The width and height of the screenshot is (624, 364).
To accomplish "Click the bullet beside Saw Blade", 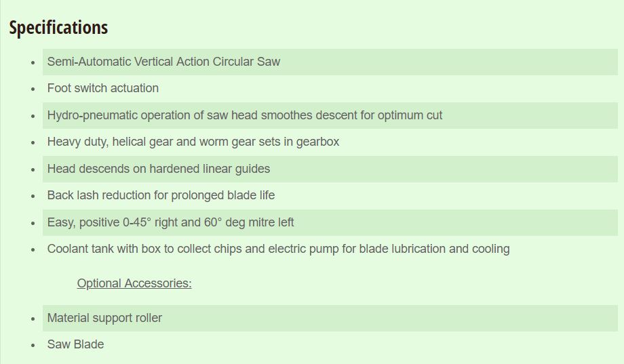I will [33, 345].
